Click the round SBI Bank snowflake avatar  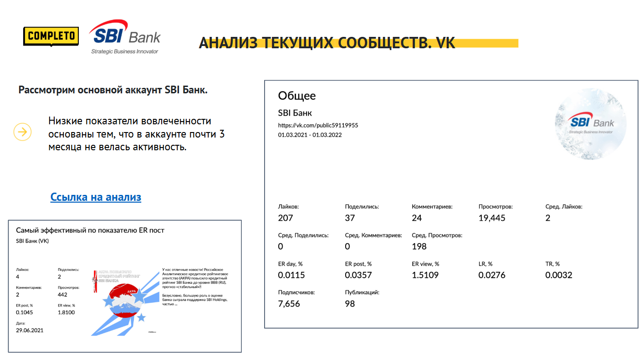pyautogui.click(x=590, y=123)
